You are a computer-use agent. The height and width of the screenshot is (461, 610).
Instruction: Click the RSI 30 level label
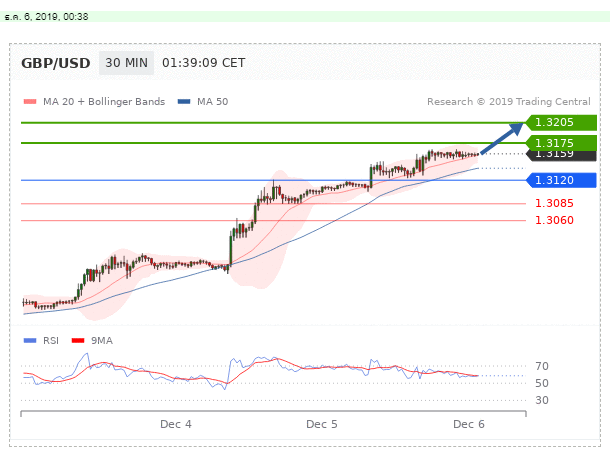tap(544, 400)
